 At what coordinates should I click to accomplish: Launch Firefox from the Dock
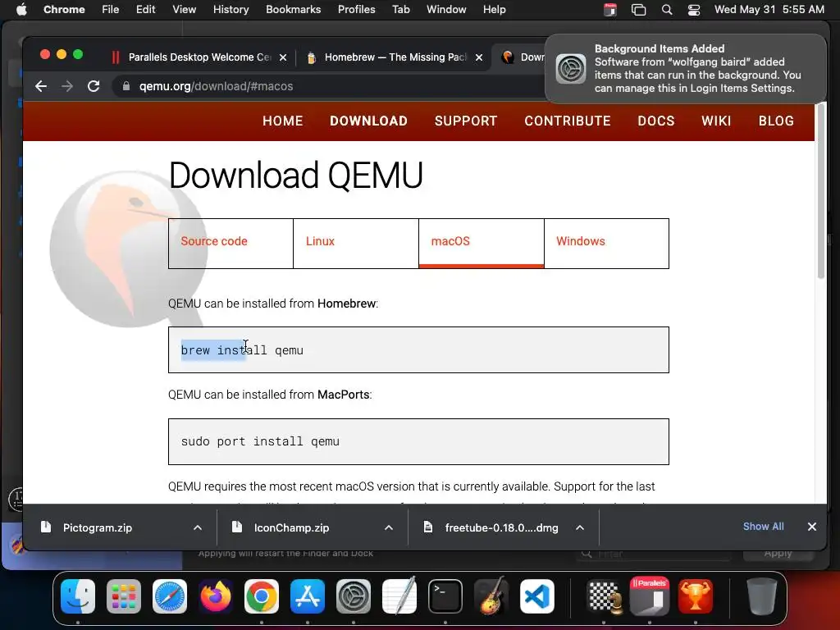click(x=216, y=596)
